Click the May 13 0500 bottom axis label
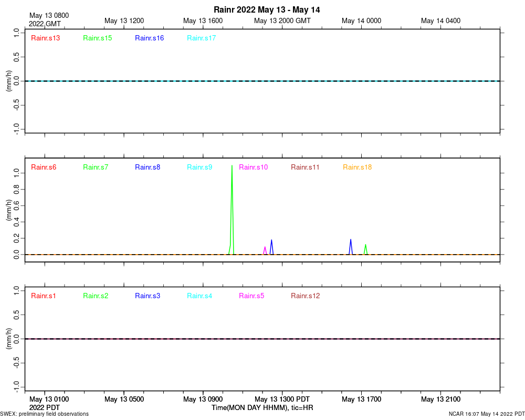The image size is (525, 420). (124, 399)
